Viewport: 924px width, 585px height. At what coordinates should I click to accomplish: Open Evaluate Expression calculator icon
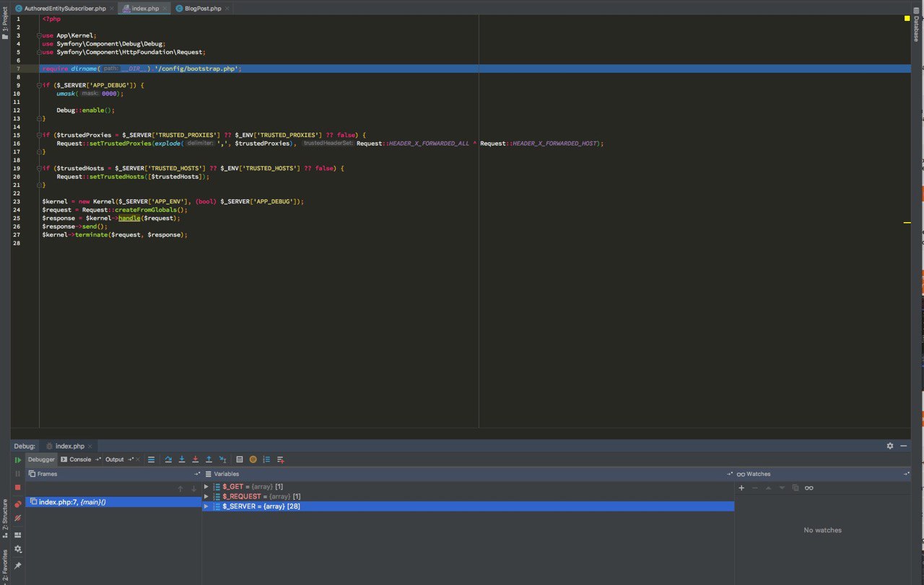240,459
